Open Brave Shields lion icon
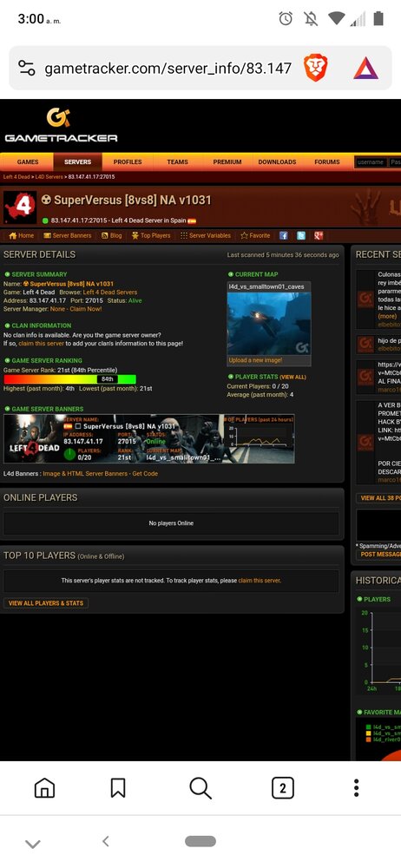 click(x=315, y=69)
